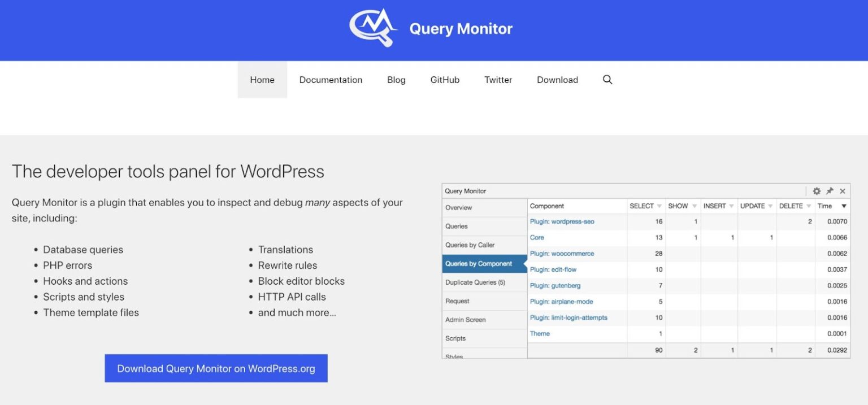Click the Scripts sidebar entry
Image resolution: width=868 pixels, height=405 pixels.
click(455, 338)
